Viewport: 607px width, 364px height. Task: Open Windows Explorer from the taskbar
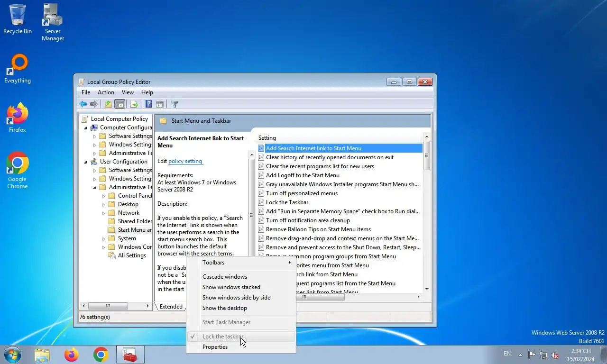point(42,355)
